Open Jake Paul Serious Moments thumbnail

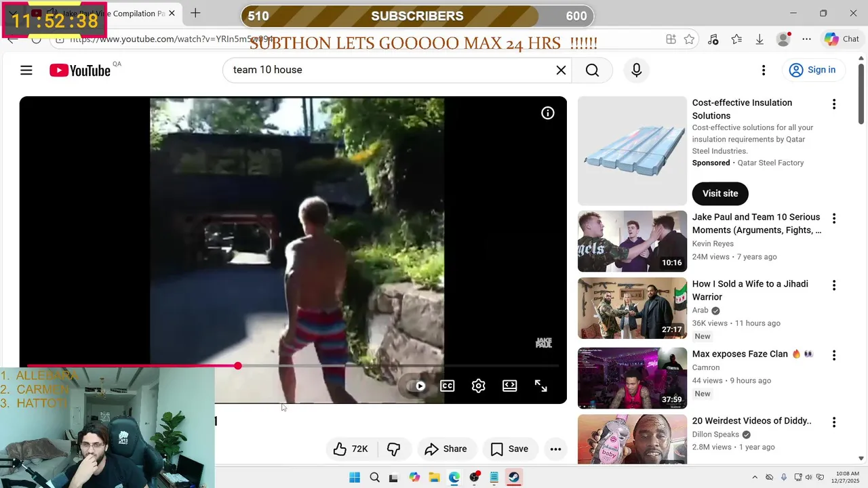coord(632,241)
